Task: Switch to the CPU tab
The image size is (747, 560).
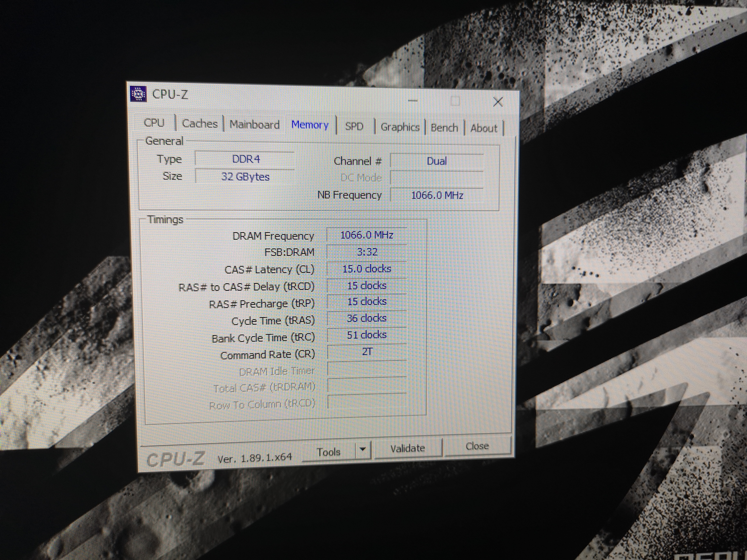Action: 154,123
